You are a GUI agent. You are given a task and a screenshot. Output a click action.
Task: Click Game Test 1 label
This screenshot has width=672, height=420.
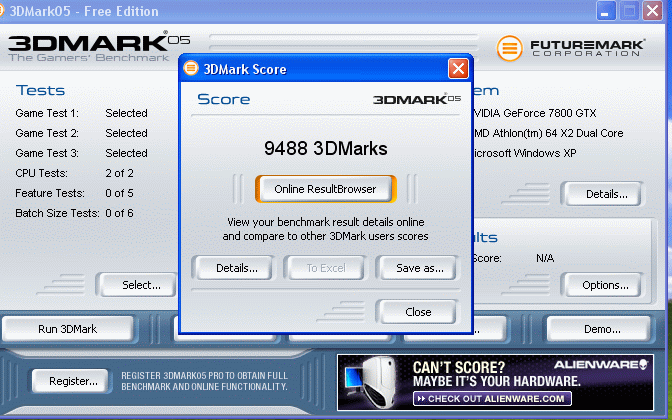[47, 113]
